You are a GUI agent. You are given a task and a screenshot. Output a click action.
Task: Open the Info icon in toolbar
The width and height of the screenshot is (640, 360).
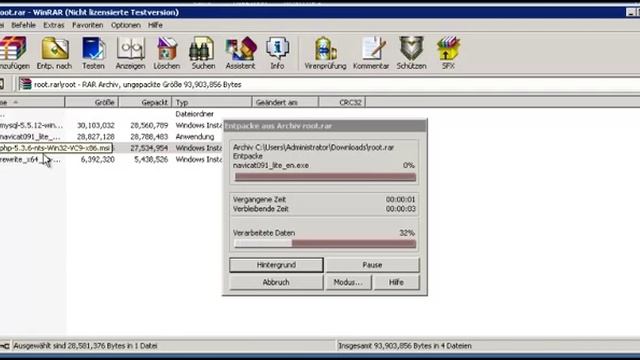(277, 49)
